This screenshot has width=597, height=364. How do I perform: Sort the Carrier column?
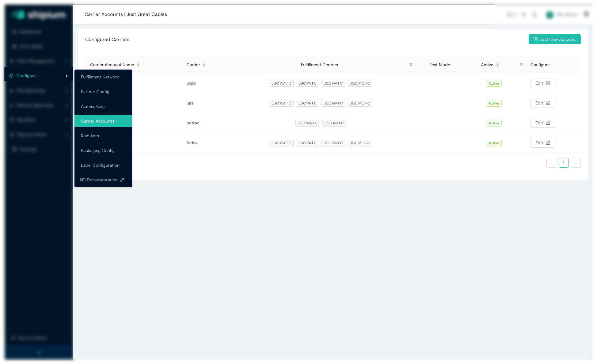(204, 65)
